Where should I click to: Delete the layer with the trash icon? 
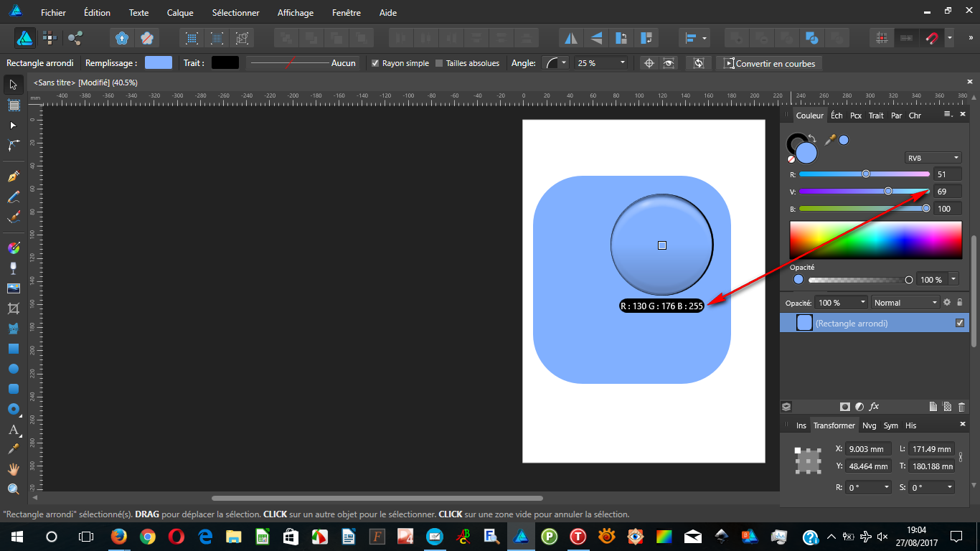[961, 407]
